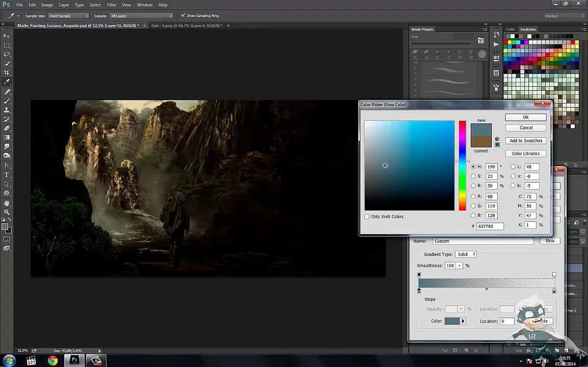Open the Brush Presets panel menu

[x=485, y=29]
